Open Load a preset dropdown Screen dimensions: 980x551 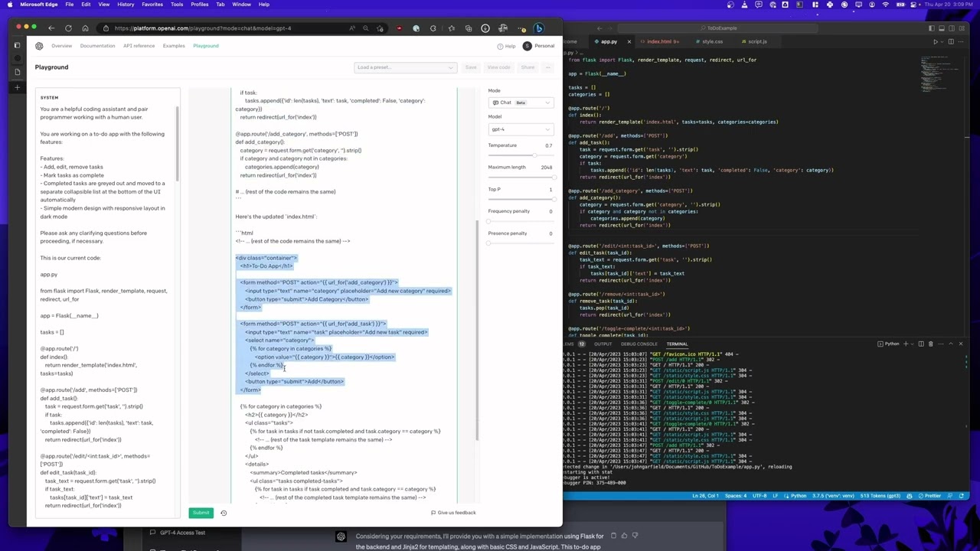click(405, 67)
